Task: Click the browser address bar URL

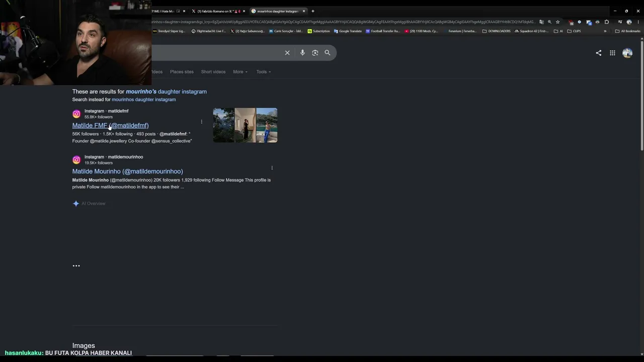Action: coord(344,22)
